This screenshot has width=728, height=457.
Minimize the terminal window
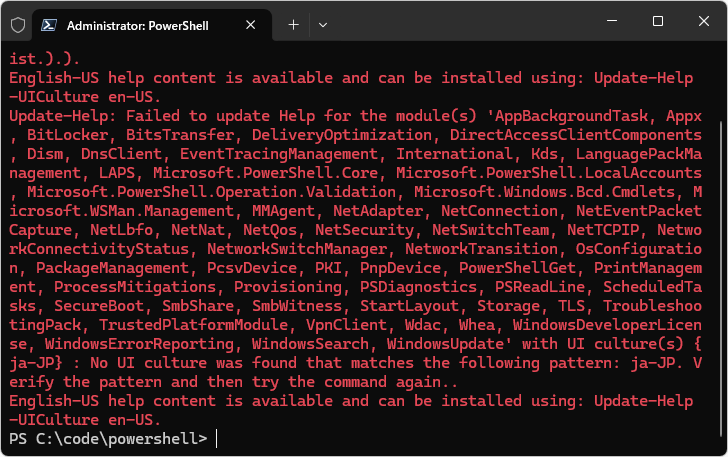612,22
